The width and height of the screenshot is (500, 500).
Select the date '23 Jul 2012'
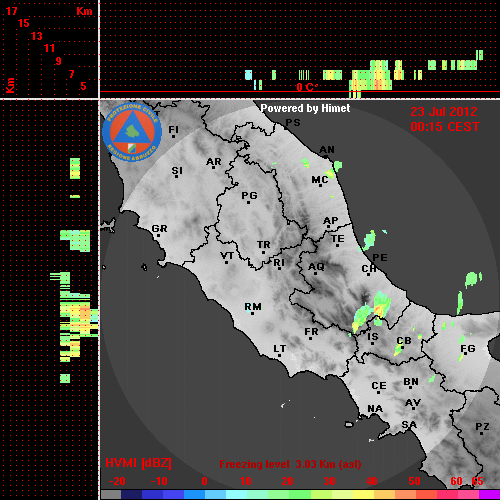point(444,112)
